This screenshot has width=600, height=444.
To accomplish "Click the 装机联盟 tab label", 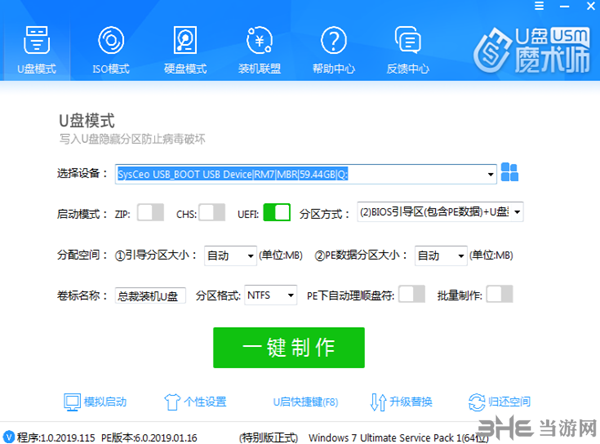I will tap(259, 69).
